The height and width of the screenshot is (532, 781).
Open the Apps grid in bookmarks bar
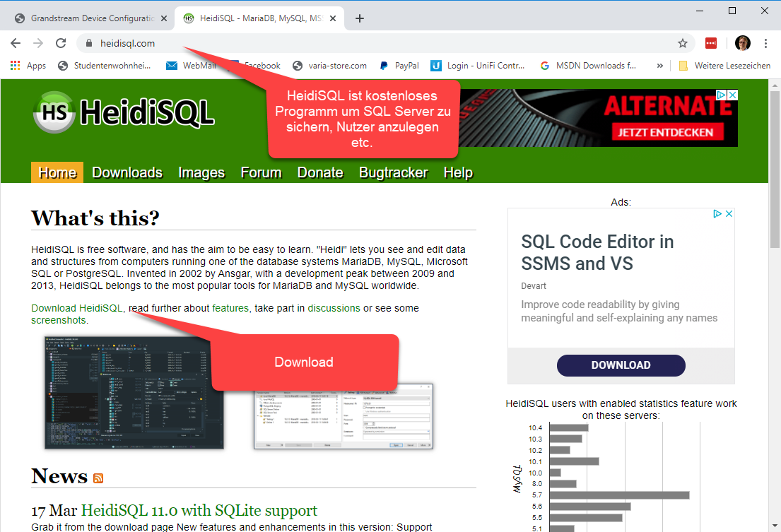28,66
